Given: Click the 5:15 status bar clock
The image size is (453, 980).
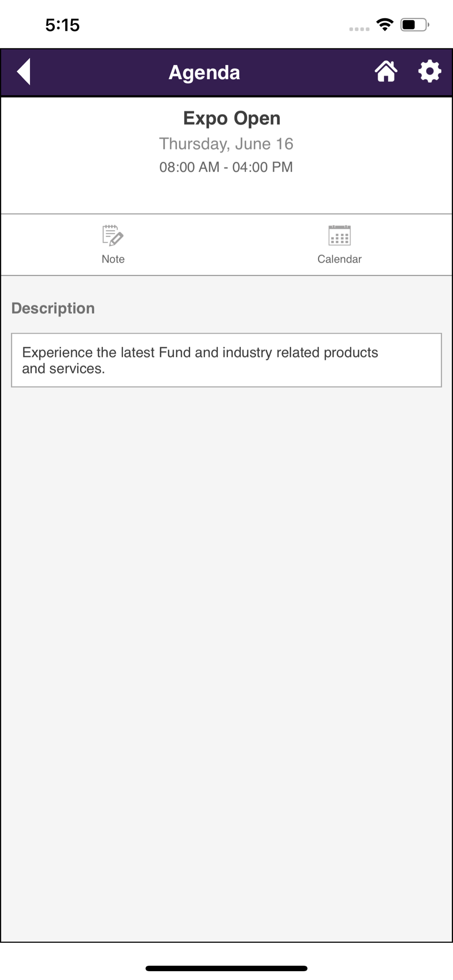Looking at the screenshot, I should coord(62,25).
